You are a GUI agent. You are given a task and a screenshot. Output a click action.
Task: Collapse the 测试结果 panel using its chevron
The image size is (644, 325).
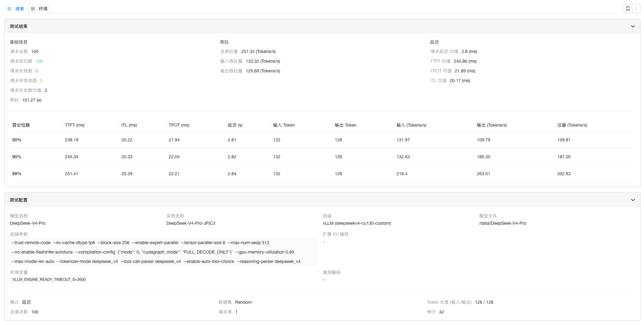[x=633, y=26]
